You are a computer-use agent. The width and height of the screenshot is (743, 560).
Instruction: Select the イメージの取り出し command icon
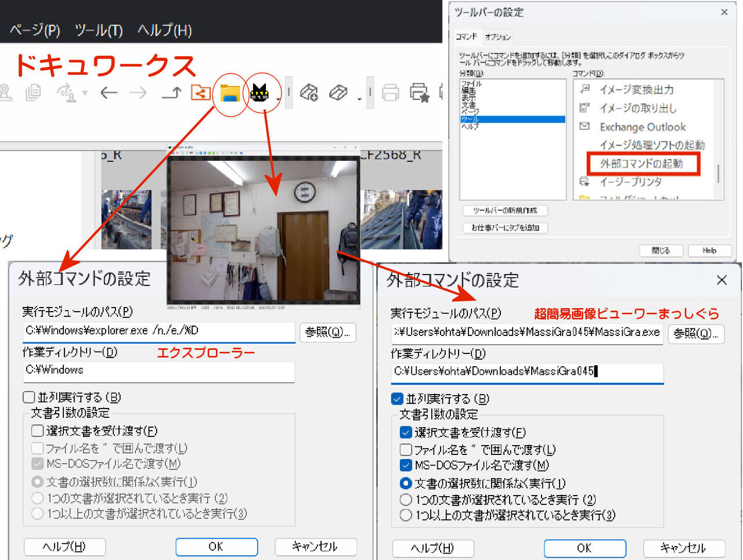pos(585,108)
